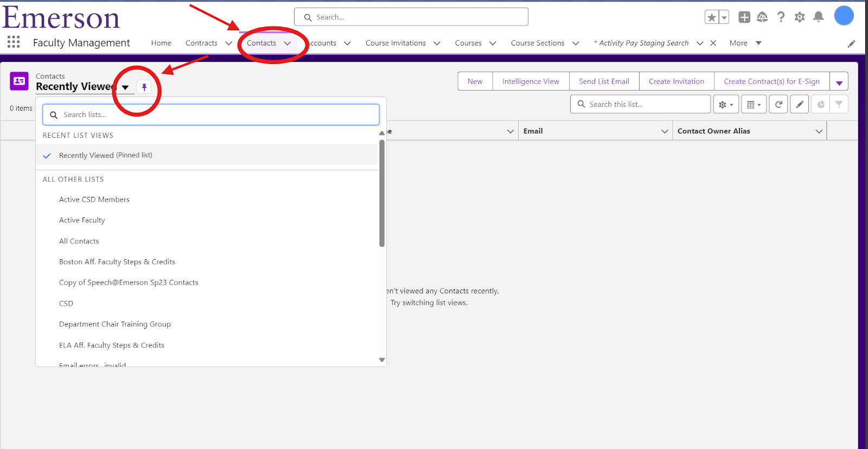Viewport: 868px width, 449px height.
Task: Select Active CSD Members list
Action: 207,200
